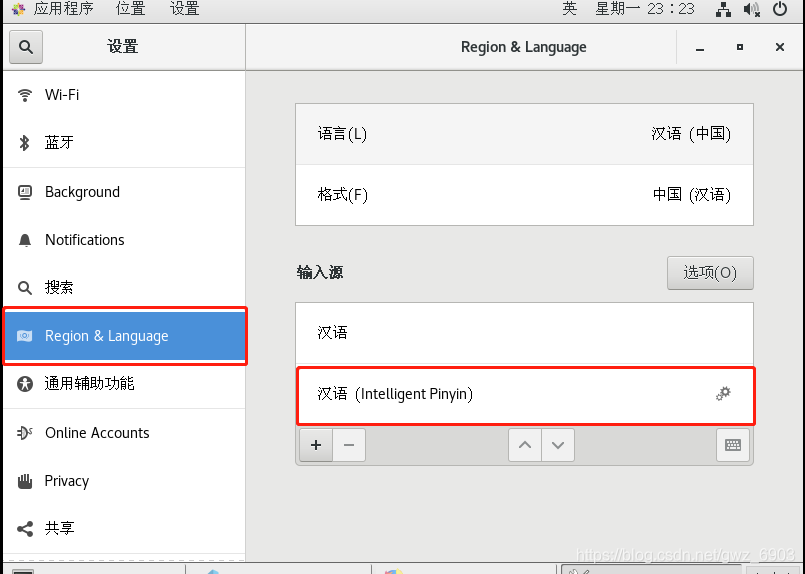Open Online Accounts panel
This screenshot has width=805, height=574.
pos(124,433)
